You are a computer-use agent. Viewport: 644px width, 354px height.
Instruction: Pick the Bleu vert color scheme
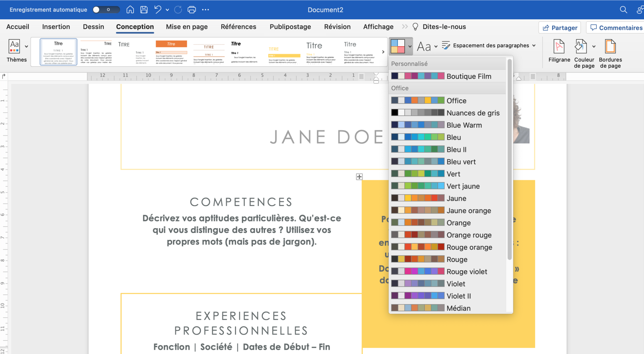[x=447, y=162]
